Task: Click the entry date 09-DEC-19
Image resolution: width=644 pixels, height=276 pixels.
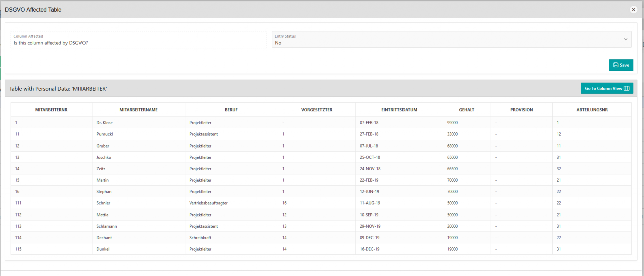Action: point(369,238)
